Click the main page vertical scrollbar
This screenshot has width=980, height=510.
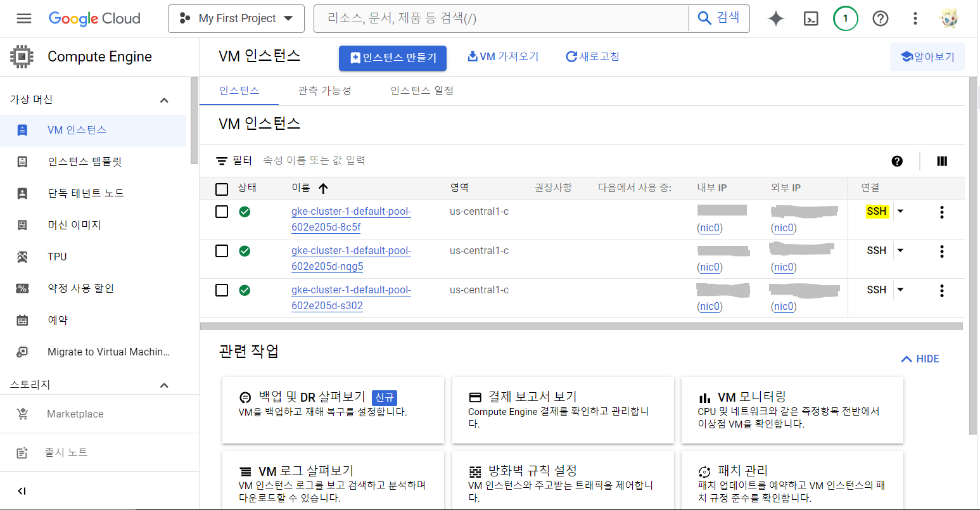coord(974,255)
